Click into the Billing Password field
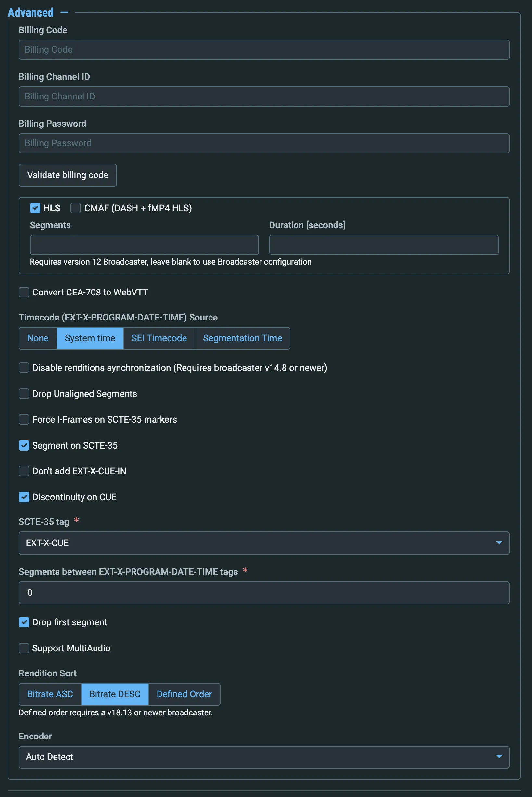 [264, 143]
